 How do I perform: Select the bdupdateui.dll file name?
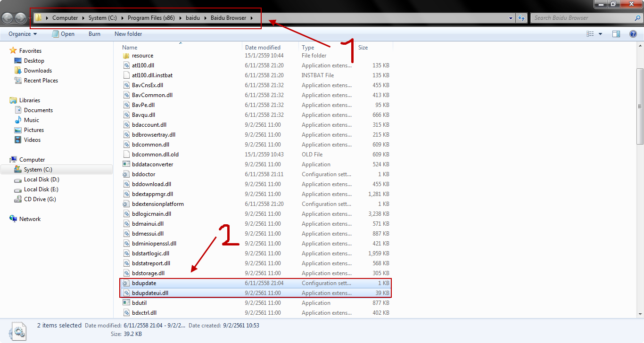pyautogui.click(x=150, y=293)
